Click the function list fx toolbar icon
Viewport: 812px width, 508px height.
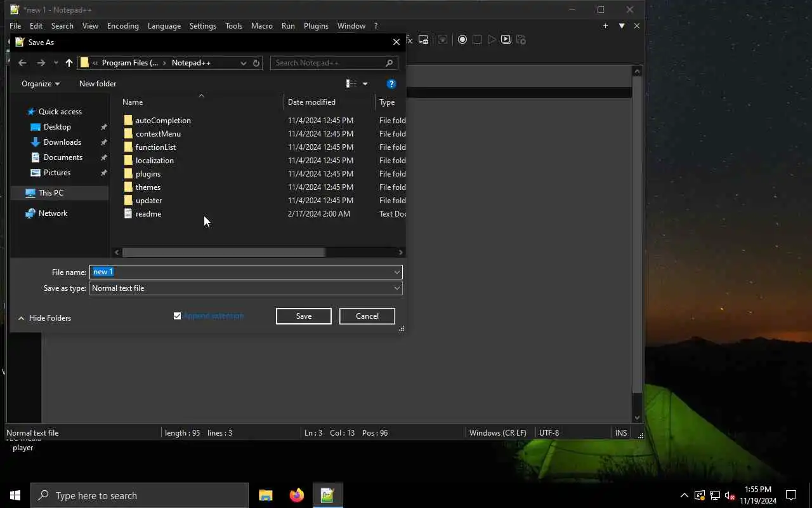coord(409,39)
